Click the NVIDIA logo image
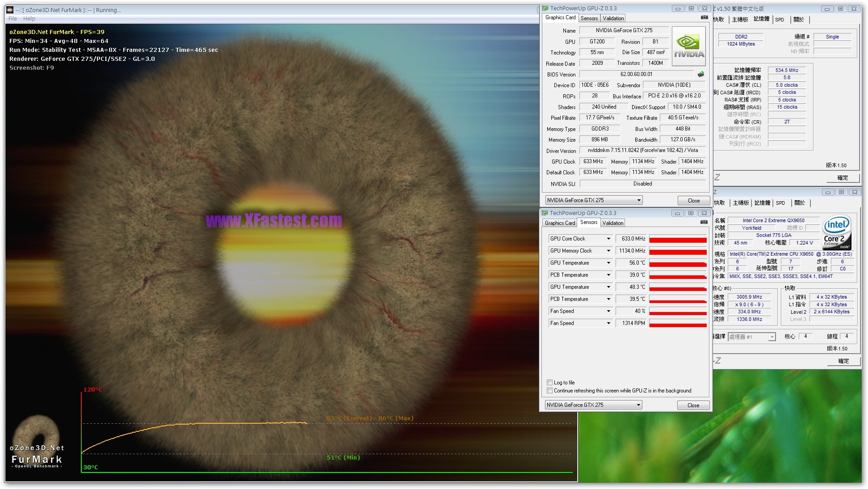Image resolution: width=868 pixels, height=489 pixels. coord(689,46)
